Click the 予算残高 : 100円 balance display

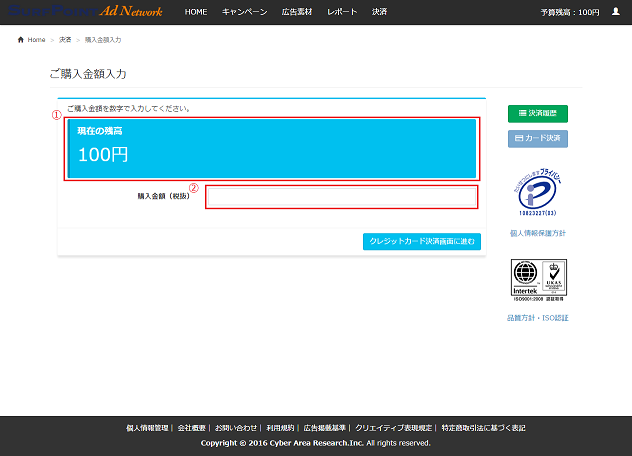(x=570, y=12)
